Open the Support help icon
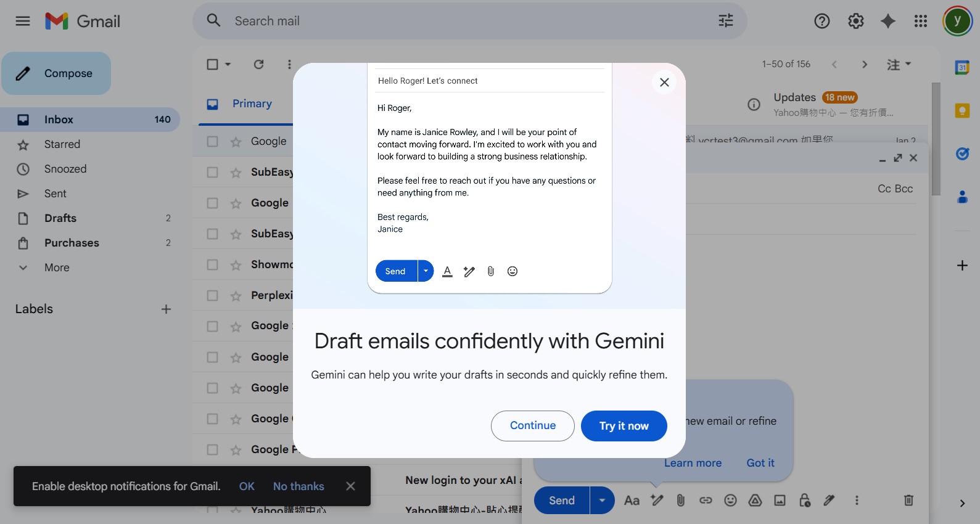This screenshot has width=980, height=524. coord(822,21)
